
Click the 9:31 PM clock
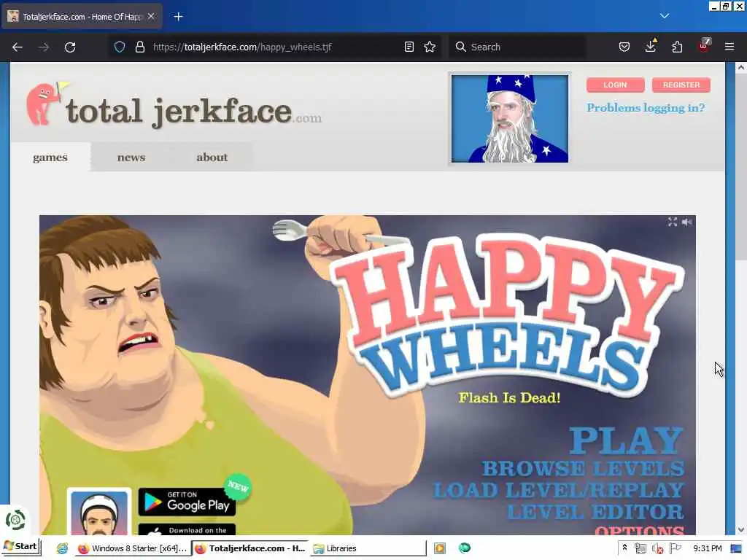708,548
